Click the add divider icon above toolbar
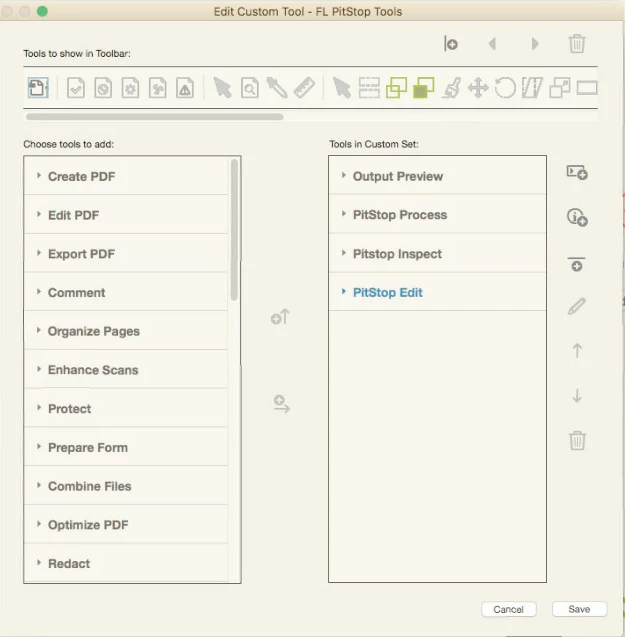 tap(451, 43)
